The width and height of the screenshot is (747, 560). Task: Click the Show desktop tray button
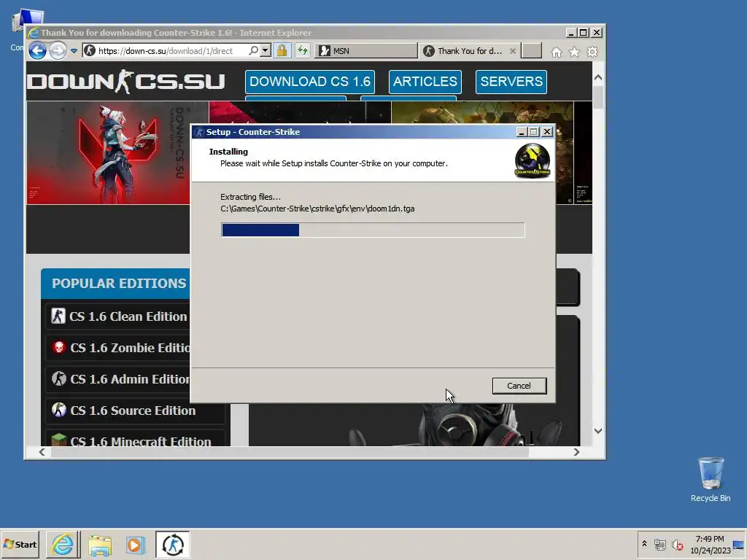(x=739, y=545)
